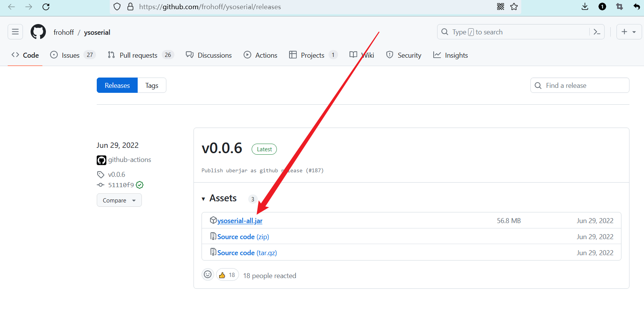Click the thumbs up reaction with 18
The height and width of the screenshot is (314, 644).
click(x=228, y=275)
